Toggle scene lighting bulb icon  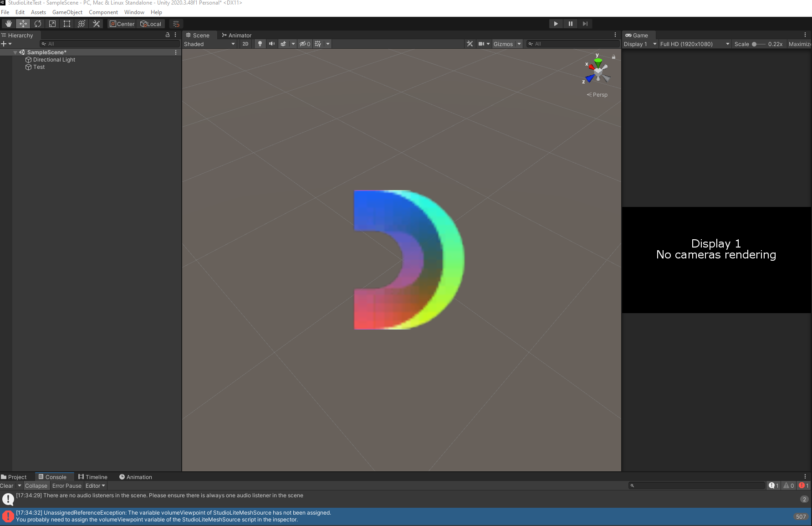pyautogui.click(x=260, y=44)
